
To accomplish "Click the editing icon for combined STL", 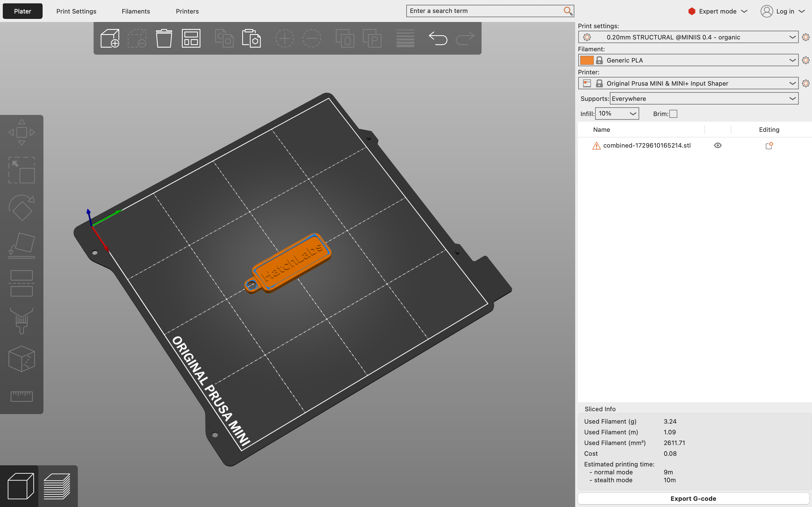I will tap(769, 146).
